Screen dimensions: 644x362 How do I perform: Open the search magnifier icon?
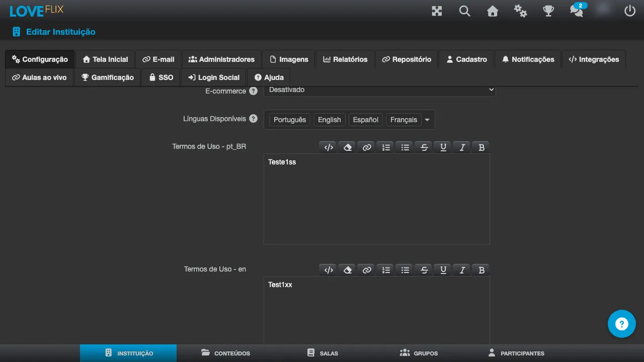click(x=464, y=11)
